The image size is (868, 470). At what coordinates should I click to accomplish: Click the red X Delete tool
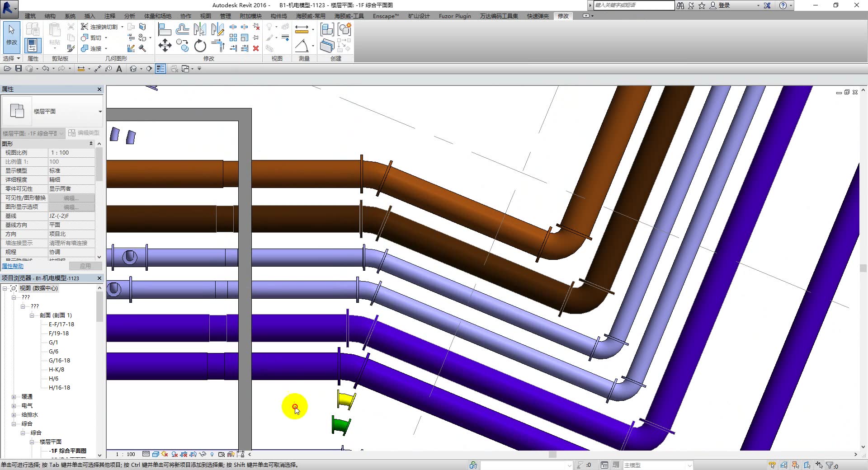point(256,48)
